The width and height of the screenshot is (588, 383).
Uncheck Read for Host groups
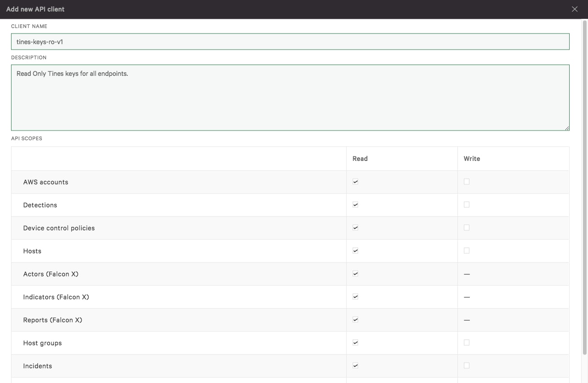click(355, 343)
